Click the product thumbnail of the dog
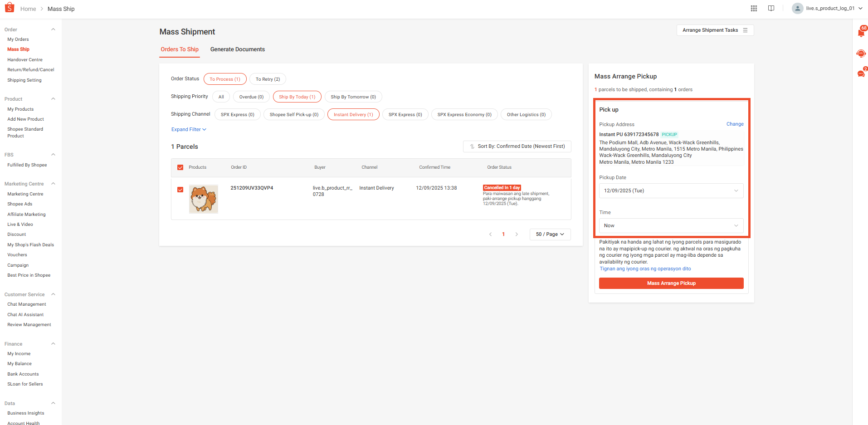This screenshot has width=868, height=425. tap(204, 199)
